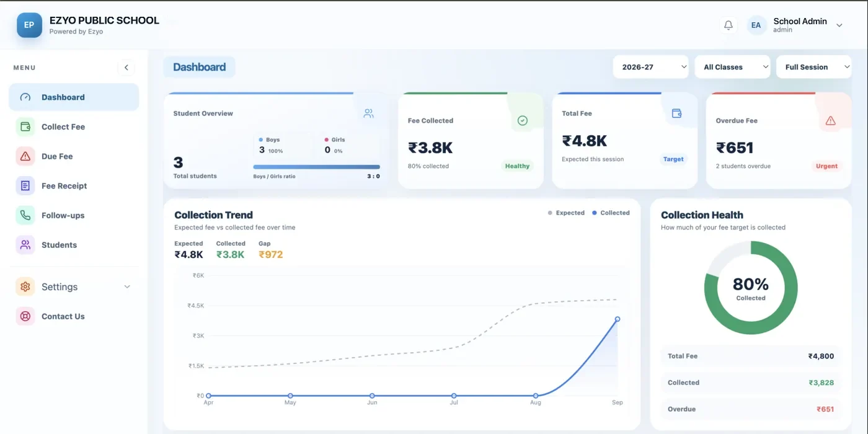Screen dimensions: 868x434
Task: Open the notifications bell
Action: tap(728, 25)
